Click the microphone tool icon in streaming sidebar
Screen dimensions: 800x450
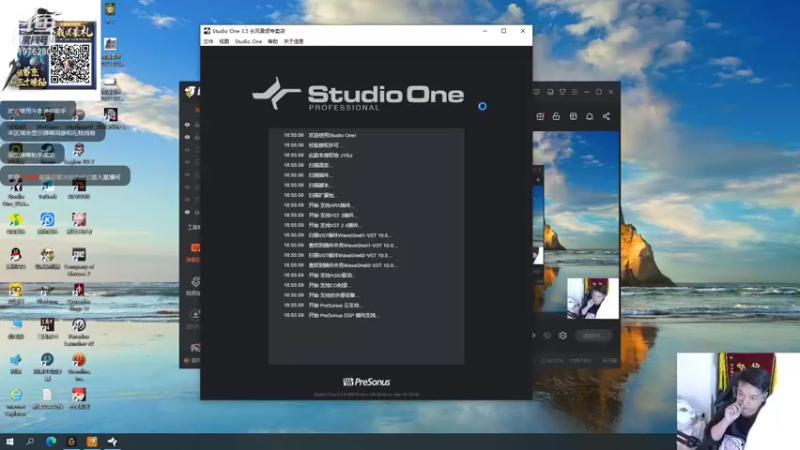[195, 282]
